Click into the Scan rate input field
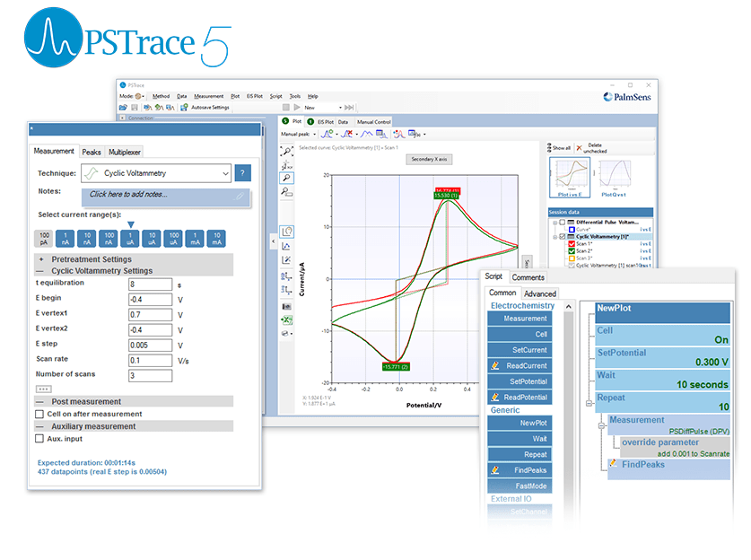Screen dimensions: 751x560 click(151, 360)
